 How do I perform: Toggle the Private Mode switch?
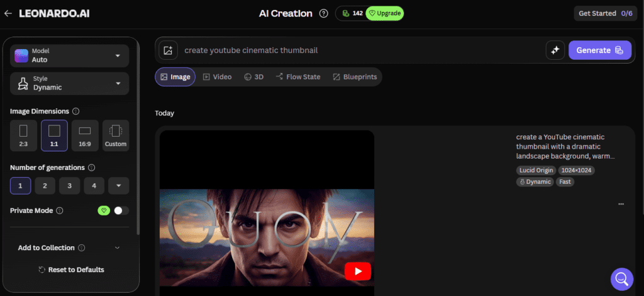tap(121, 210)
